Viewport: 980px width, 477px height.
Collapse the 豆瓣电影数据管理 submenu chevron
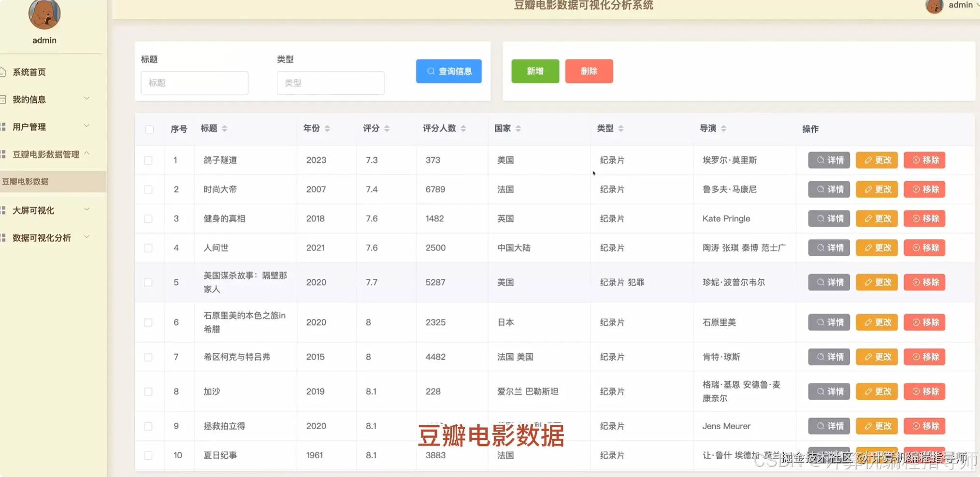tap(87, 153)
